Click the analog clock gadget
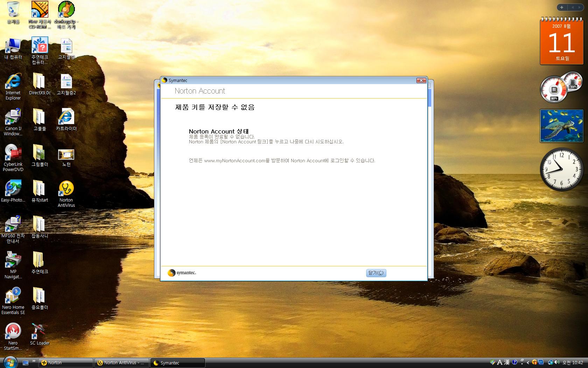Viewport: 588px width, 368px height. [x=561, y=169]
